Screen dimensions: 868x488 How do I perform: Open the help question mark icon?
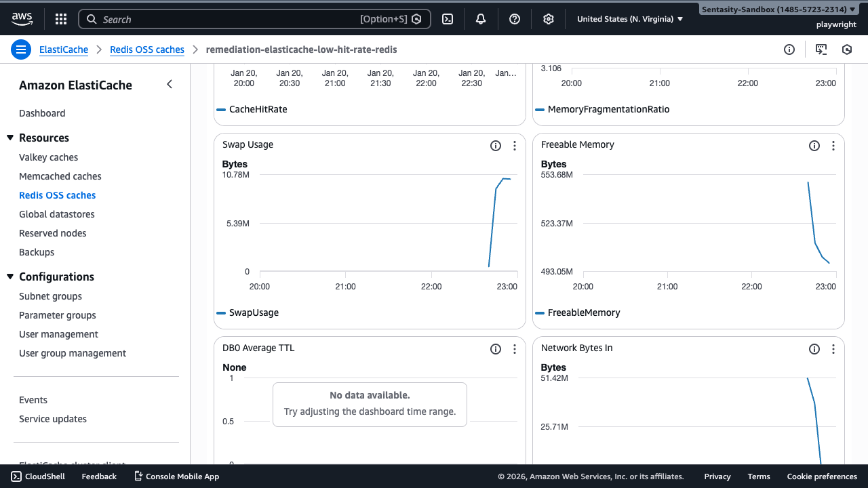pos(514,18)
